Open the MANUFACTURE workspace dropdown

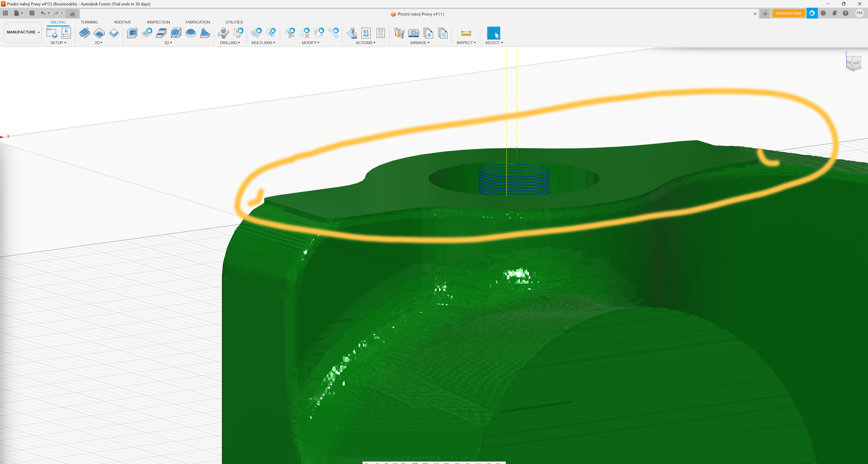tap(23, 32)
